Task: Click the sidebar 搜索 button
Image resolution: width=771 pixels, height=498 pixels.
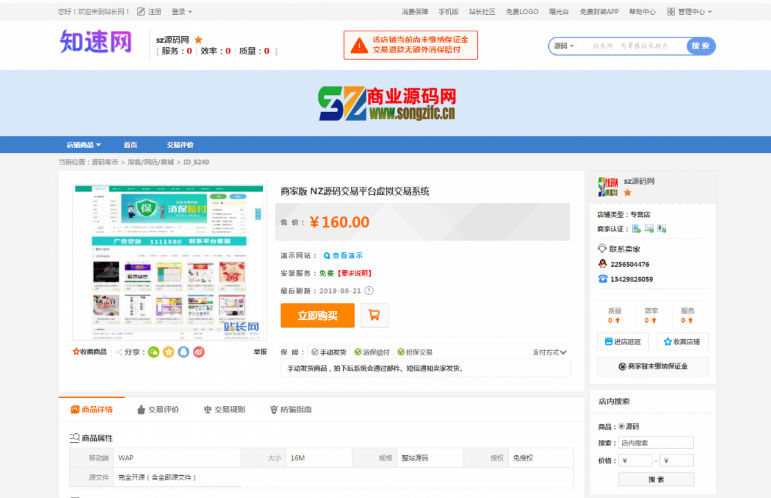Action: pos(656,479)
